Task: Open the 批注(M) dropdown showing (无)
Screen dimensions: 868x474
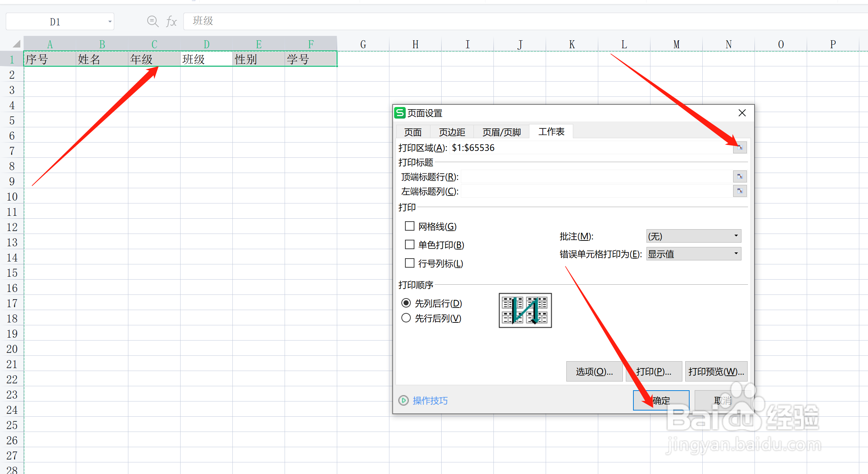Action: [694, 236]
